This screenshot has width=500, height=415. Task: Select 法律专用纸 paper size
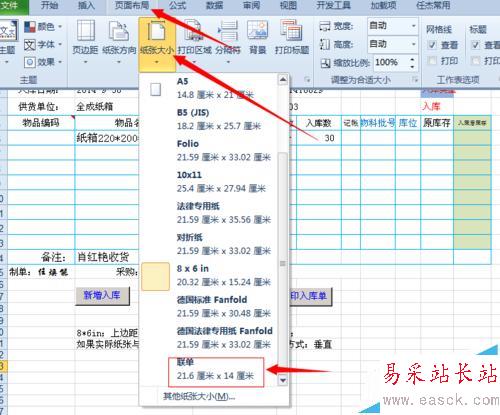[208, 213]
